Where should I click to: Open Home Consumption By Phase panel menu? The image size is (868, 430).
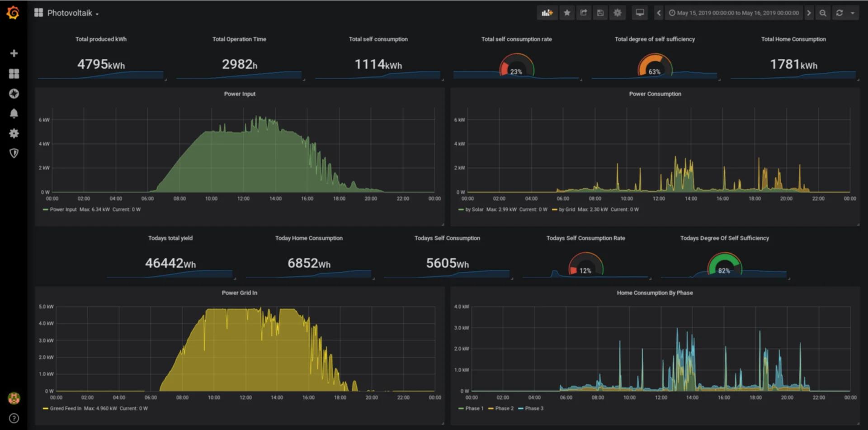coord(655,293)
